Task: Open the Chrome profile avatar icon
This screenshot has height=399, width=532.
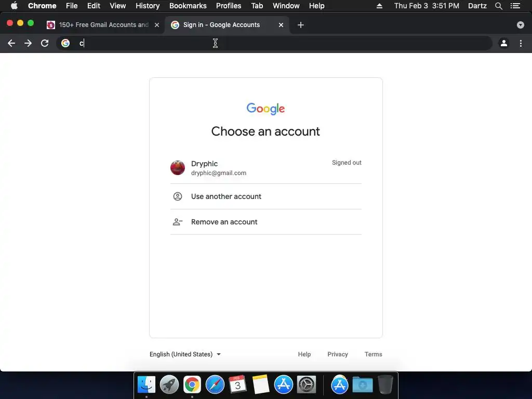Action: [x=504, y=43]
